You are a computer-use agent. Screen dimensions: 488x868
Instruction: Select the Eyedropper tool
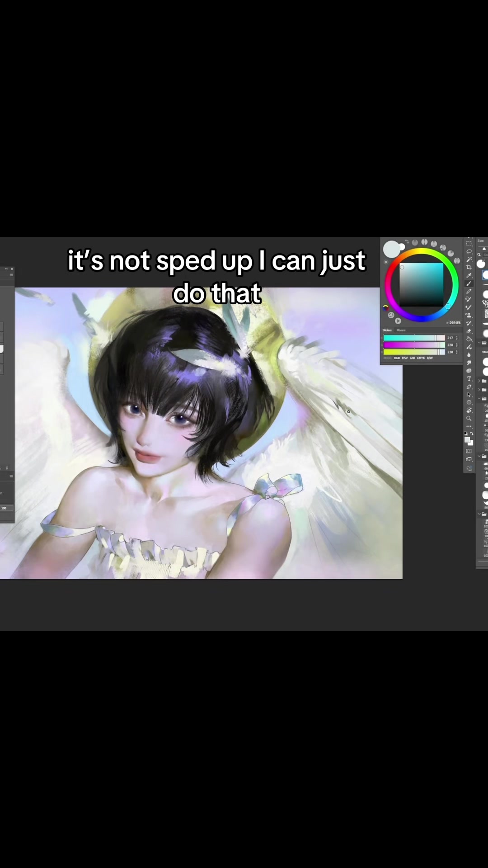tap(469, 275)
